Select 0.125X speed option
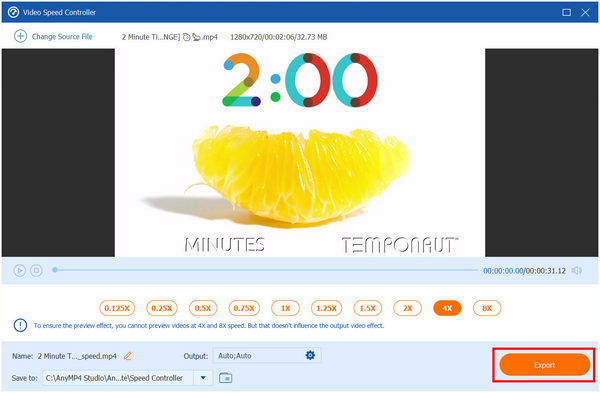The image size is (600, 393). click(117, 308)
